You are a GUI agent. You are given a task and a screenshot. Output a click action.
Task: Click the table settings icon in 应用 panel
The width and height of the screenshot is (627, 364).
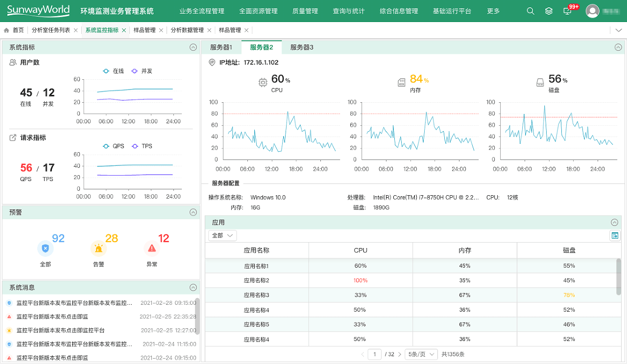coord(614,236)
